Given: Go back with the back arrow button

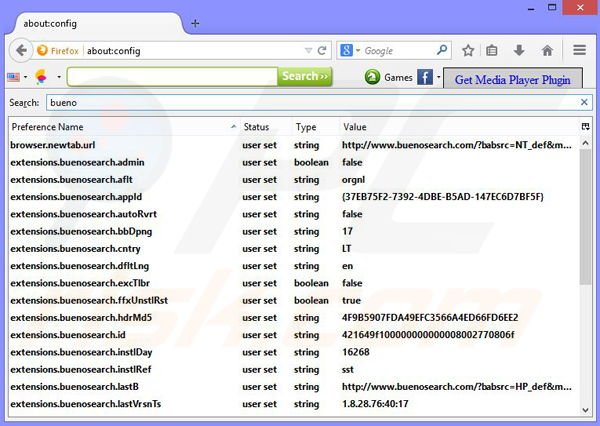Looking at the screenshot, I should coord(21,50).
